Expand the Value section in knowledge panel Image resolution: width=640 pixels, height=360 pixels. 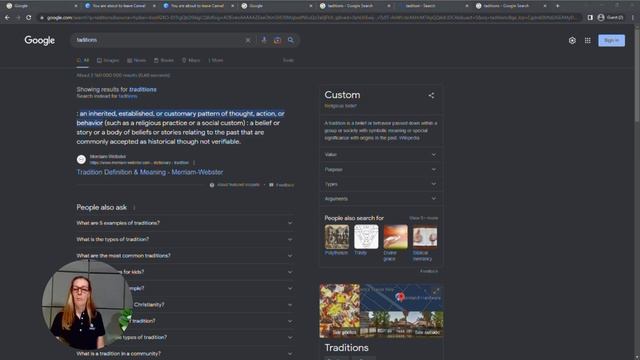[381, 155]
